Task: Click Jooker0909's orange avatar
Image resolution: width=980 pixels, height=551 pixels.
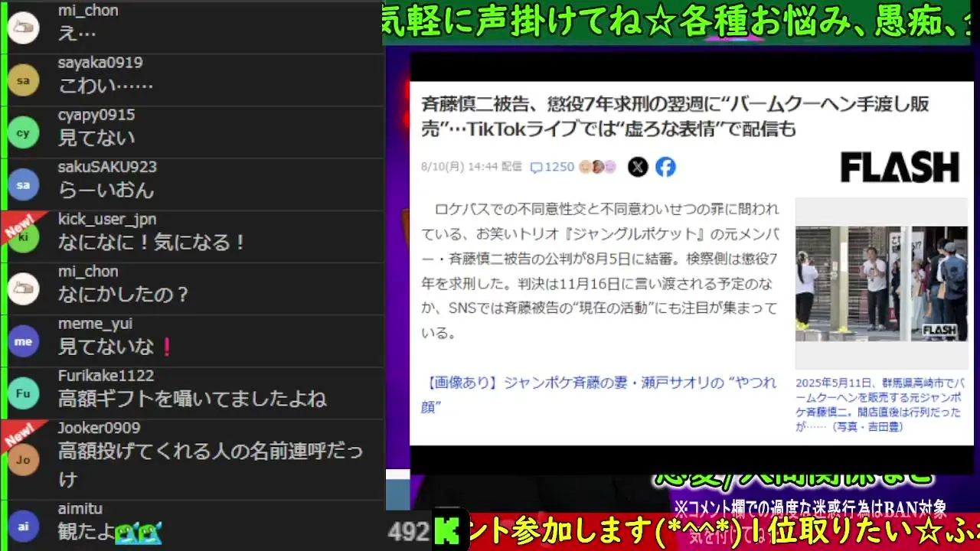Action: pos(23,460)
